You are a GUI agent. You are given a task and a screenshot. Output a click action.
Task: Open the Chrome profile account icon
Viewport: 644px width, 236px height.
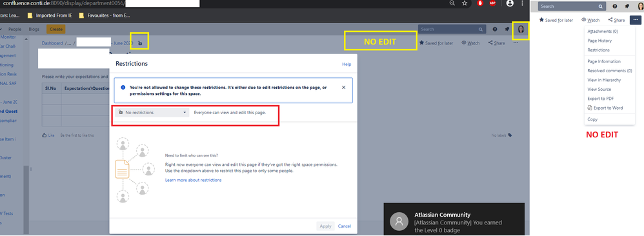coord(510,3)
